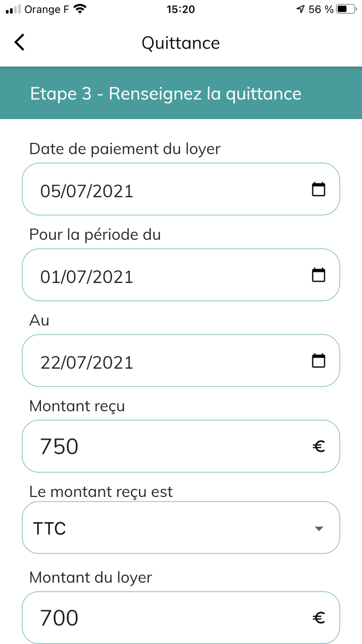Screen dimensions: 362x644
Task: Expand the 'Le montant reçu est' selector arrow
Action: (319, 529)
